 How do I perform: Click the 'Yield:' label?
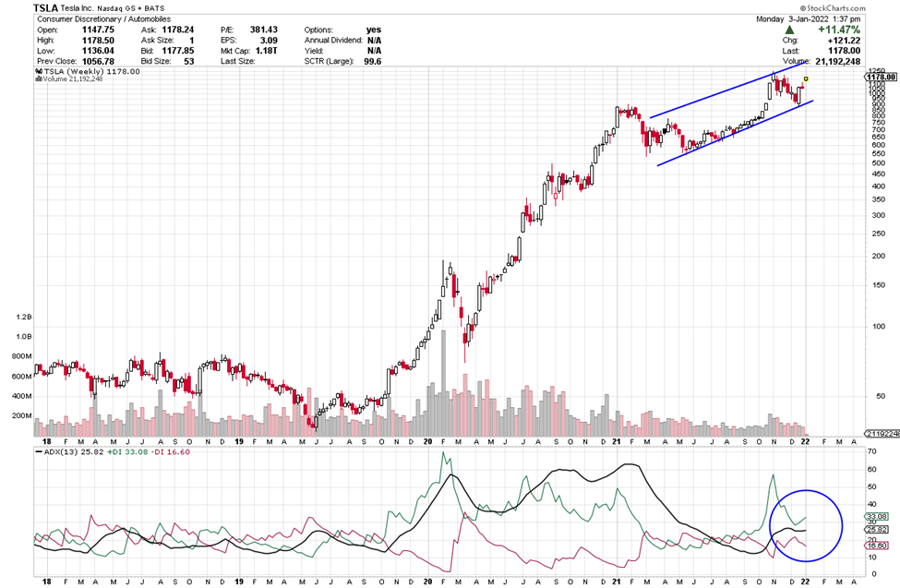[x=314, y=51]
